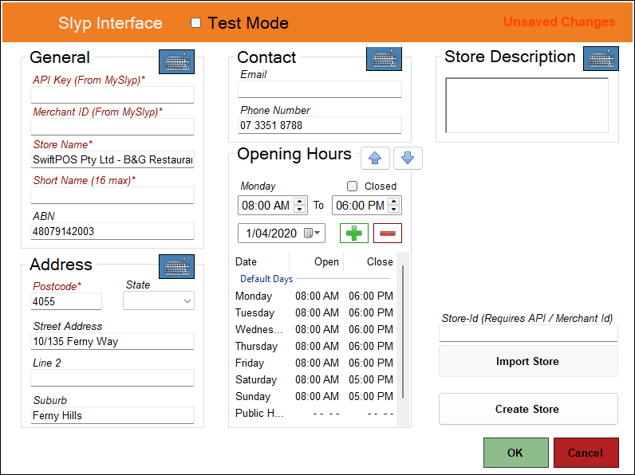Select the Tuesday row in hours list

[314, 313]
